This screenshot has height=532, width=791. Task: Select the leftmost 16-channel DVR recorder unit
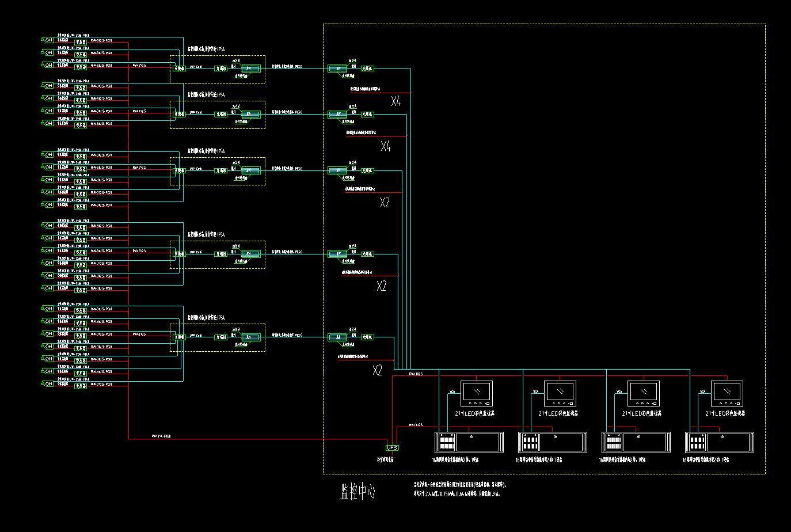[470, 442]
